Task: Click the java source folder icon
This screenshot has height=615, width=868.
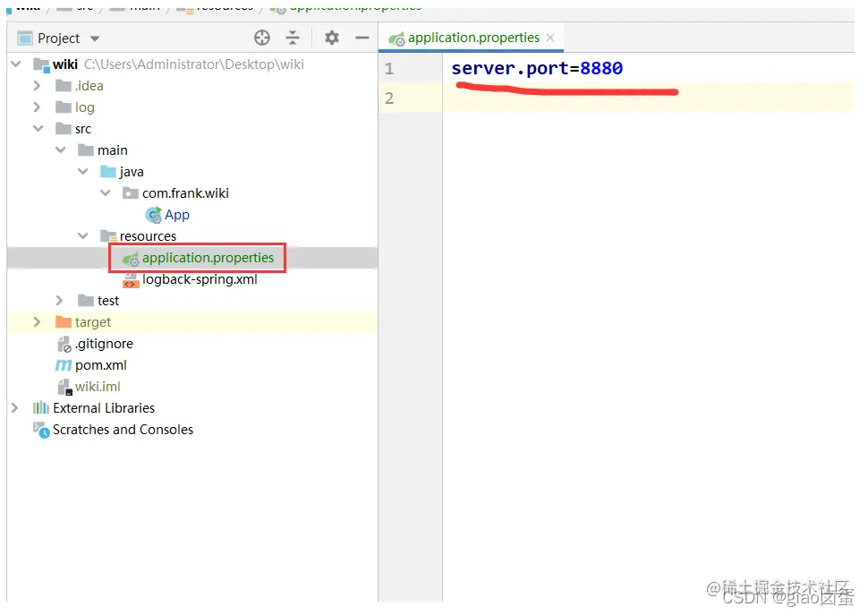Action: pyautogui.click(x=108, y=171)
